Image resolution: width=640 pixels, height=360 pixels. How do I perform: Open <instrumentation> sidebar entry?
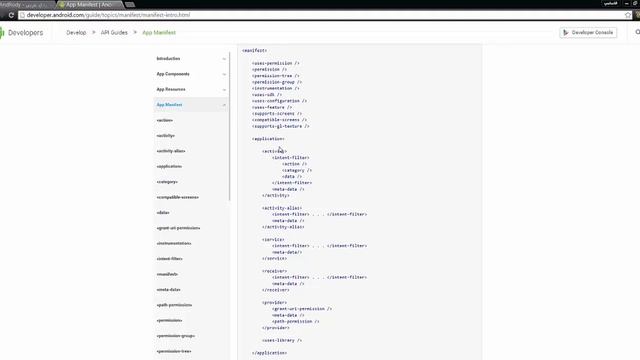tap(174, 244)
